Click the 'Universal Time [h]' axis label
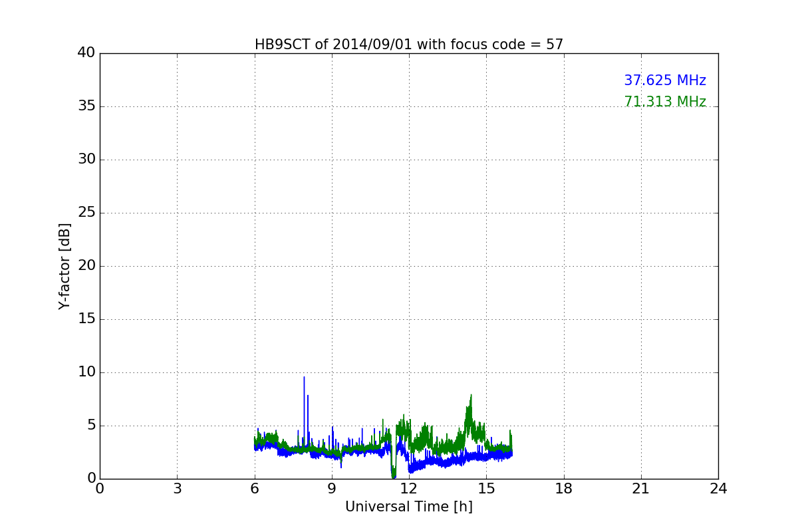The width and height of the screenshot is (798, 532). [x=409, y=507]
